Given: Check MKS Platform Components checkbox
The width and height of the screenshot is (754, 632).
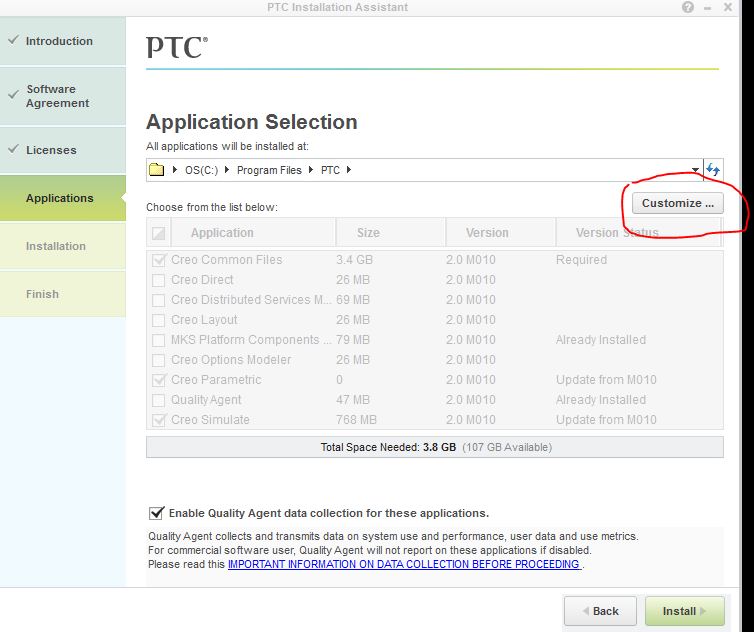Looking at the screenshot, I should pyautogui.click(x=158, y=340).
